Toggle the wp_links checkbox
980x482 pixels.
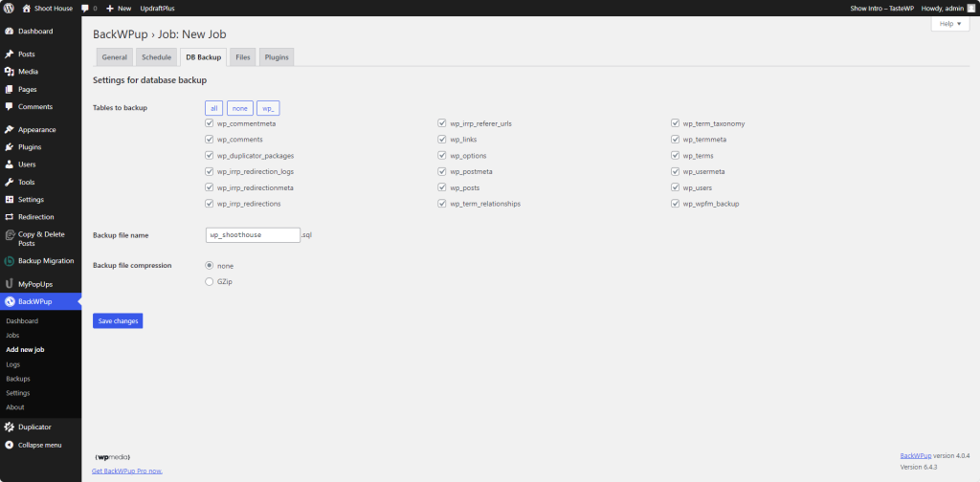442,140
